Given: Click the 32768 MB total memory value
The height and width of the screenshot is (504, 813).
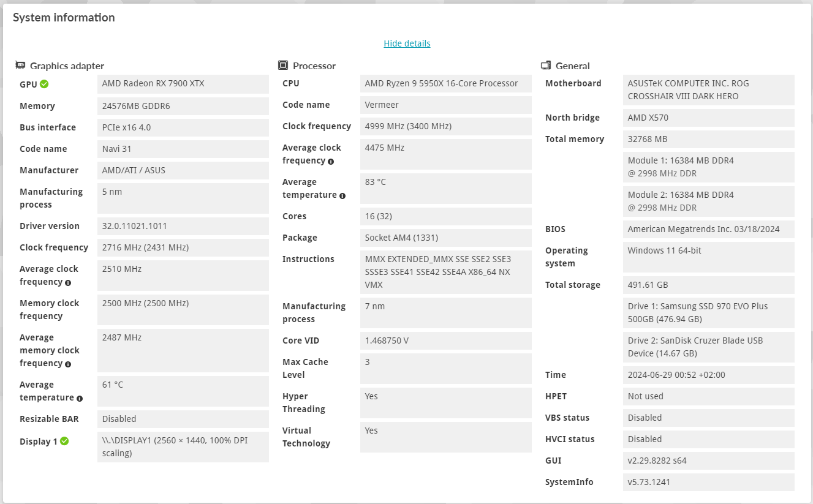Looking at the screenshot, I should 709,139.
